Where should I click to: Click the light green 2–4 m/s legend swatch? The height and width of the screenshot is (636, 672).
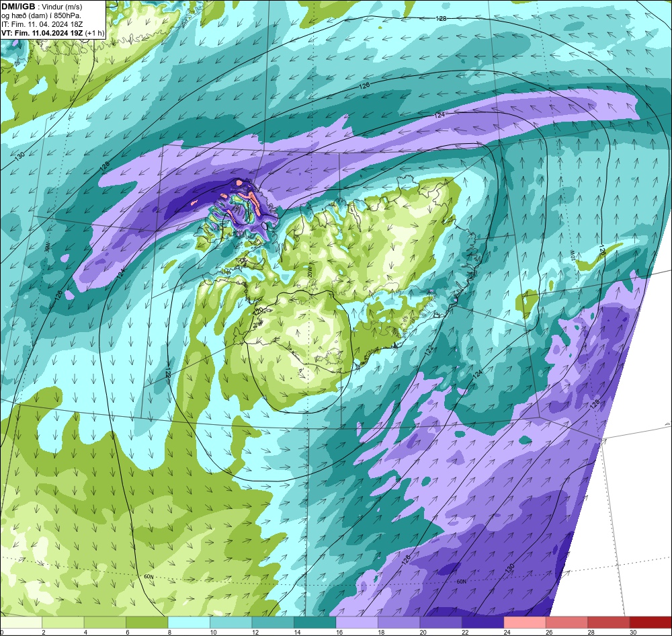click(63, 623)
